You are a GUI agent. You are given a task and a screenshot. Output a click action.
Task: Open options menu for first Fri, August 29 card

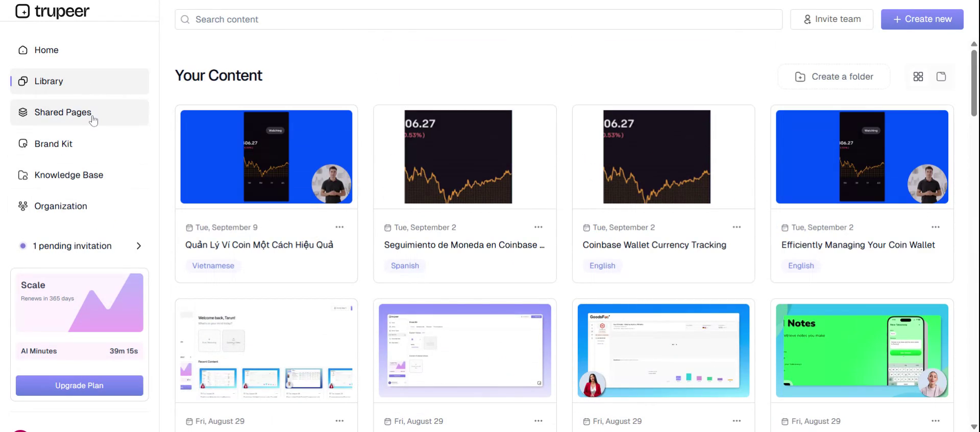(x=339, y=421)
